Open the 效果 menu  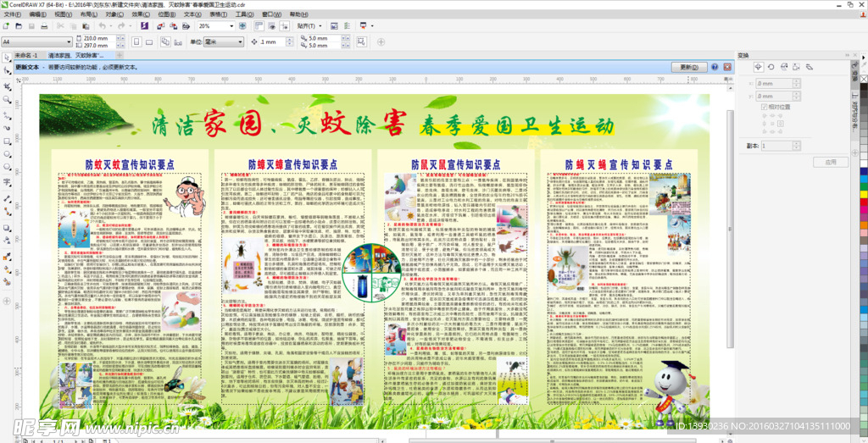tap(140, 14)
